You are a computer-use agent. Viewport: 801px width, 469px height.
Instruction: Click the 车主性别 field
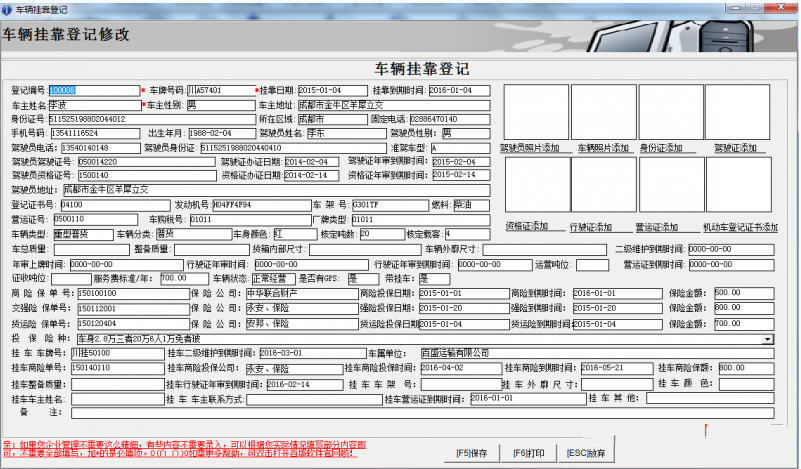point(220,105)
